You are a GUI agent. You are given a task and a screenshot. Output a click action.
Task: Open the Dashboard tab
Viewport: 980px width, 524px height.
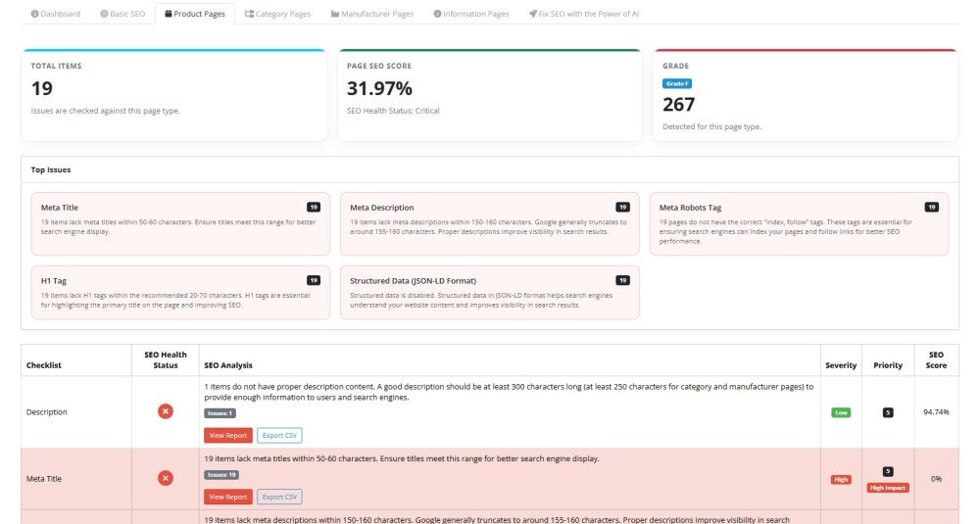(x=55, y=15)
